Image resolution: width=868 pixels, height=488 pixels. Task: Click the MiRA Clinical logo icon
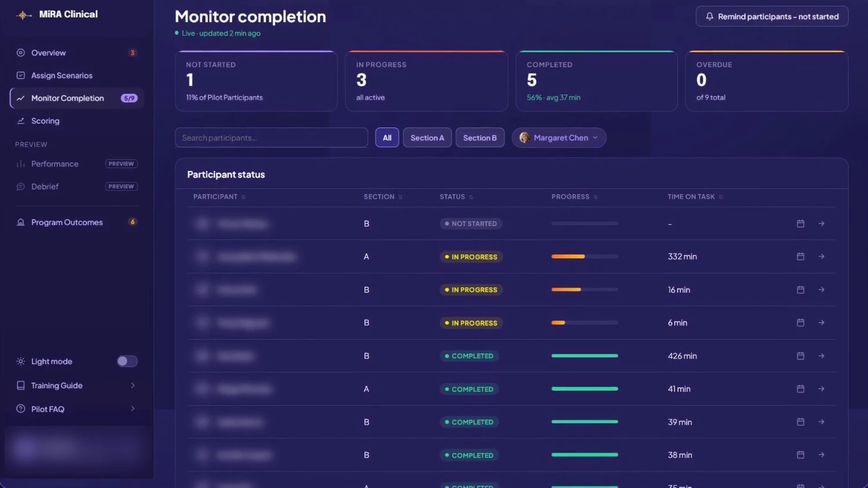coord(24,15)
